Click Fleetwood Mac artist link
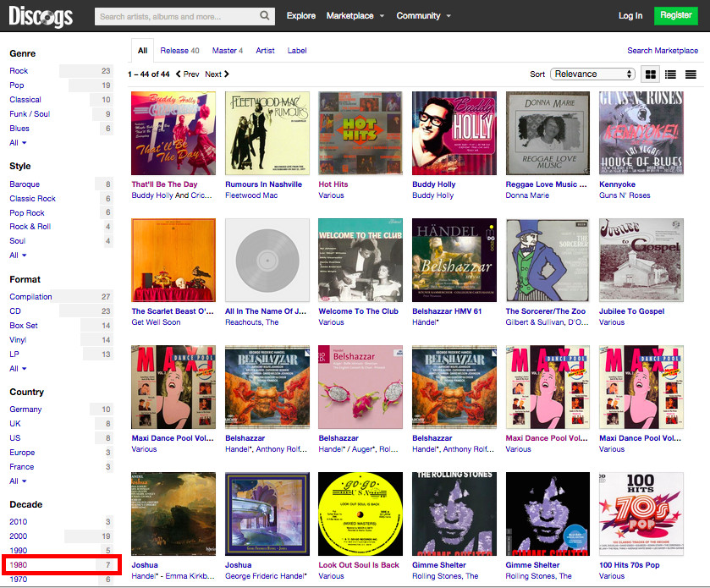 251,195
